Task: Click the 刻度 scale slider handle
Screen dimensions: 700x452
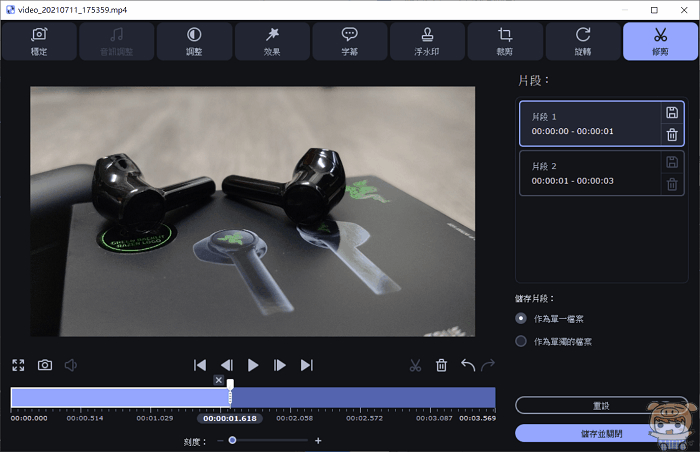Action: (232, 440)
